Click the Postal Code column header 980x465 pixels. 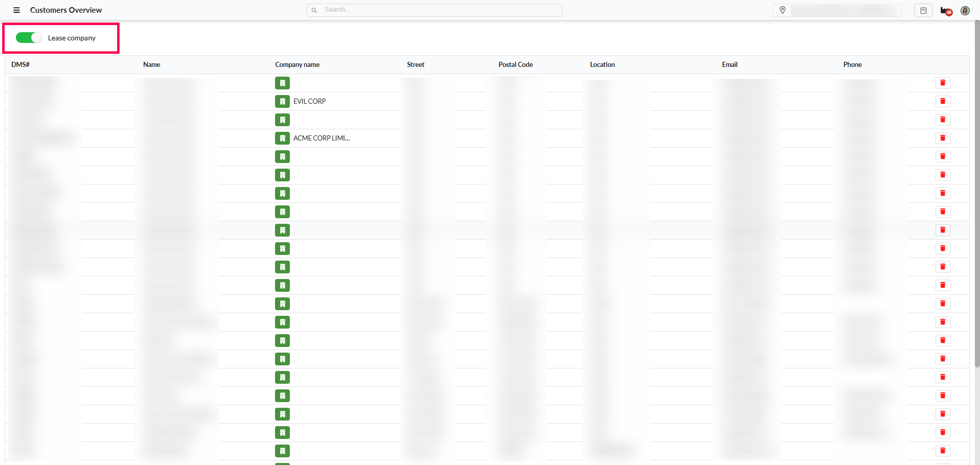click(x=515, y=64)
